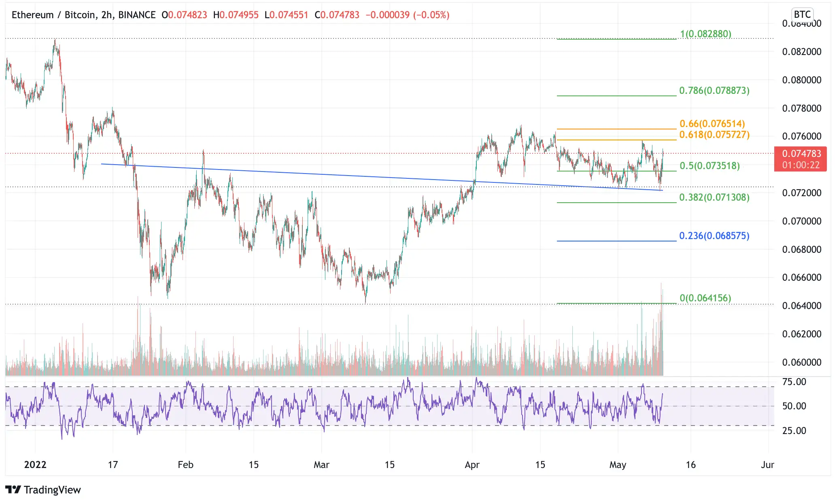Select the Fibonacci 1(0.082880) label
839x504 pixels.
[x=705, y=34]
